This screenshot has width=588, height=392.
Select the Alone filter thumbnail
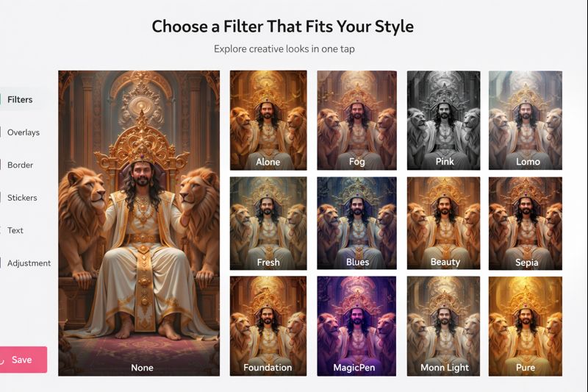[x=268, y=121]
